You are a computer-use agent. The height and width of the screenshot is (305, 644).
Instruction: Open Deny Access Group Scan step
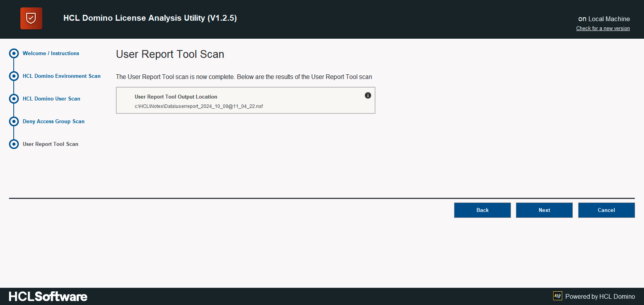pyautogui.click(x=54, y=121)
